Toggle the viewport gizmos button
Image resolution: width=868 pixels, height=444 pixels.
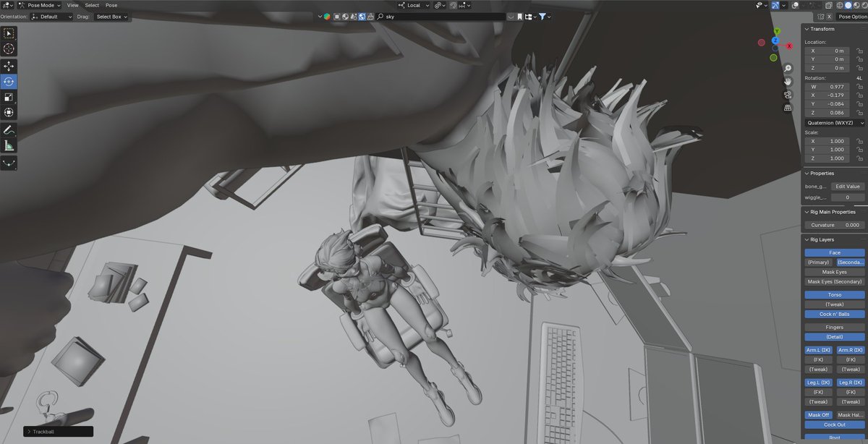coord(775,5)
